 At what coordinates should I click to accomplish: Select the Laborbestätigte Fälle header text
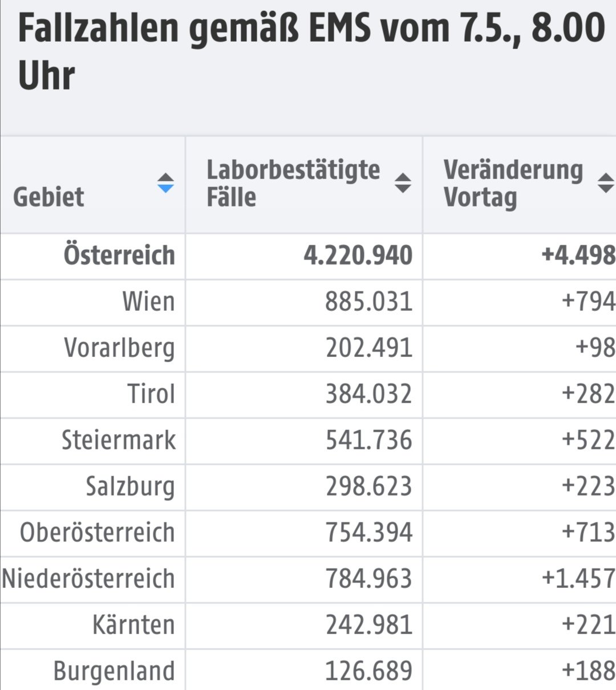coord(293,183)
